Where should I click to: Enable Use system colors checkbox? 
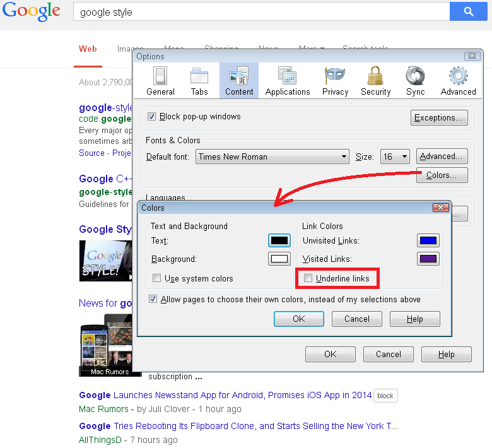pos(156,278)
